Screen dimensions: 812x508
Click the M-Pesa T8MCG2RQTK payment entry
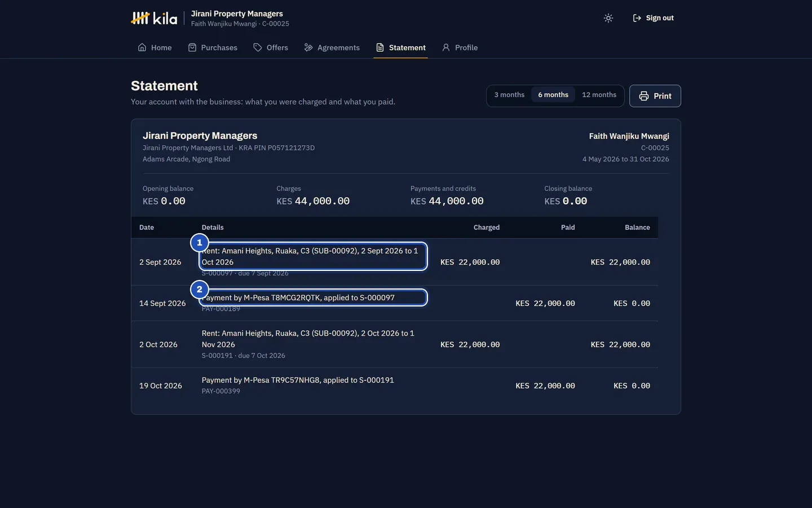(298, 297)
